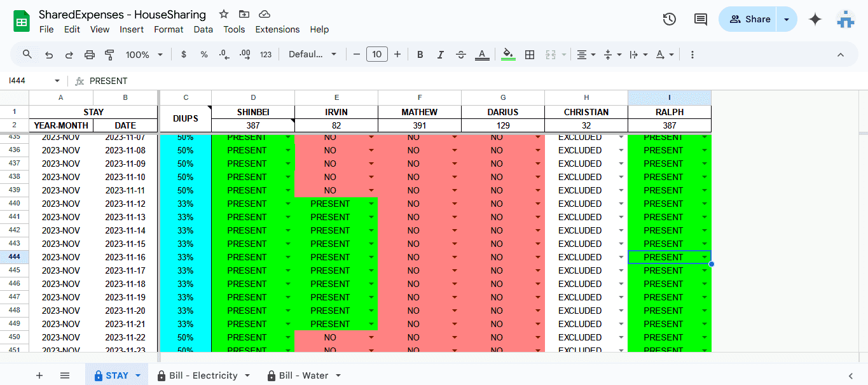Toggle italic formatting

pyautogui.click(x=440, y=55)
